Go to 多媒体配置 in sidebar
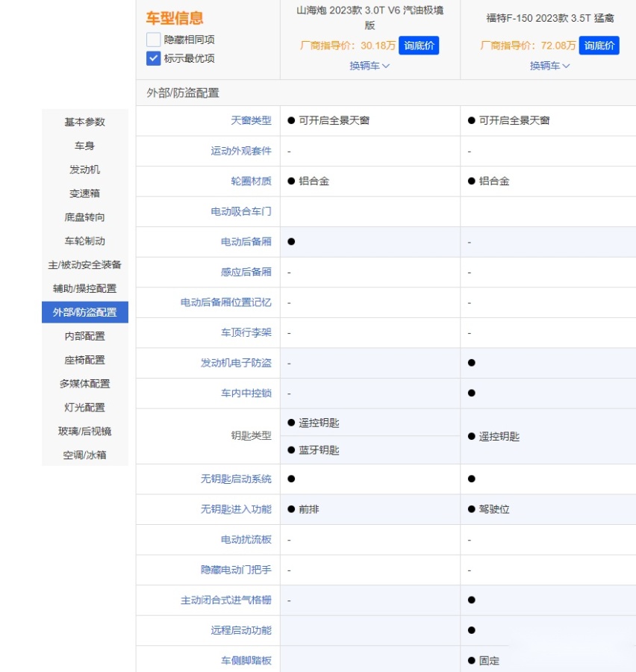 pyautogui.click(x=85, y=384)
